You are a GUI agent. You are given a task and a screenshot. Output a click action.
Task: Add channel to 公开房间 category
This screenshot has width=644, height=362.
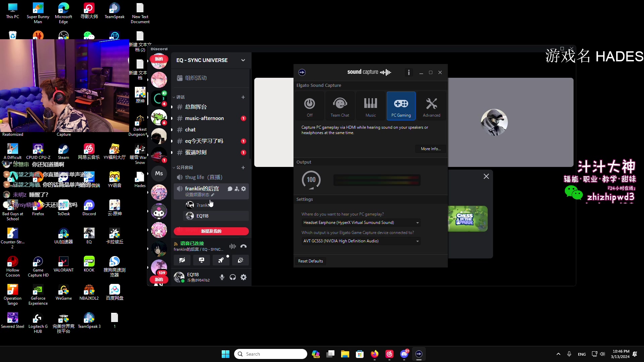click(243, 168)
